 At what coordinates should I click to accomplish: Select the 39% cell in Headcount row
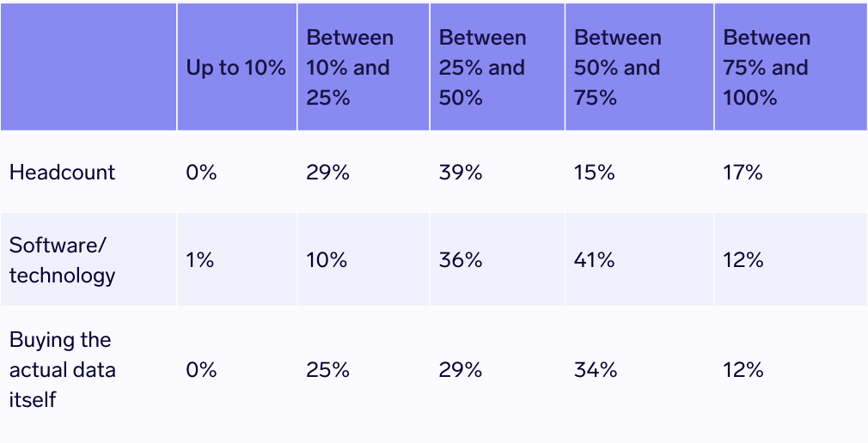pos(461,172)
